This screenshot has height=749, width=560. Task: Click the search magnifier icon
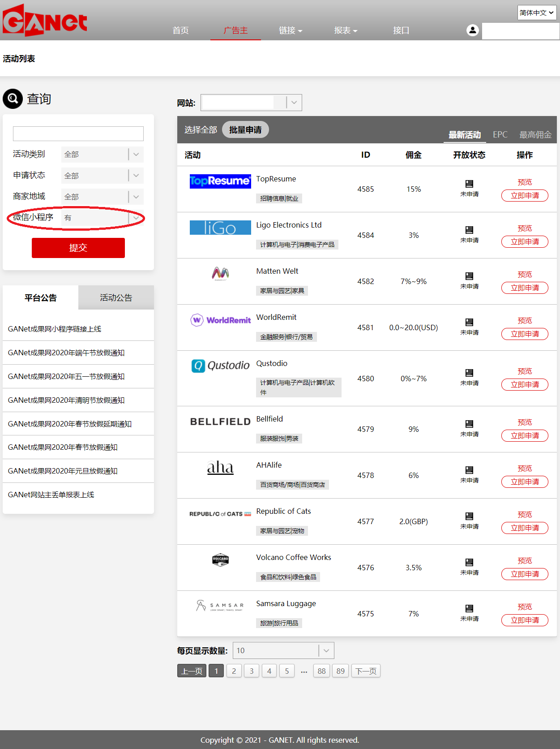[x=13, y=99]
